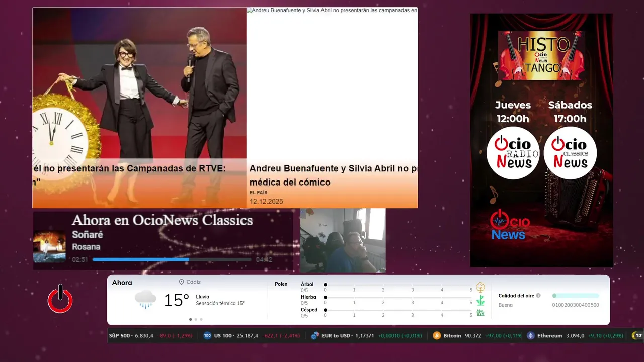
Task: Click the US 100 change -622,1 (-2,41%)
Action: point(282,335)
